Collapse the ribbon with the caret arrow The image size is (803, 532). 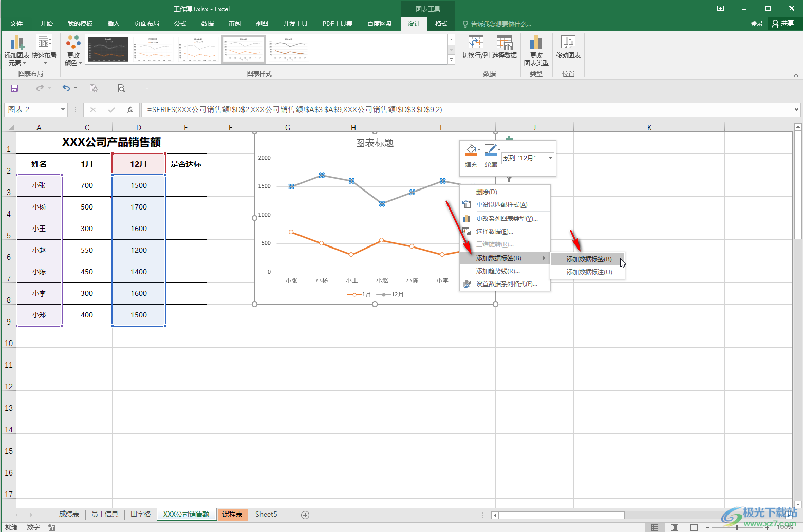pos(796,75)
